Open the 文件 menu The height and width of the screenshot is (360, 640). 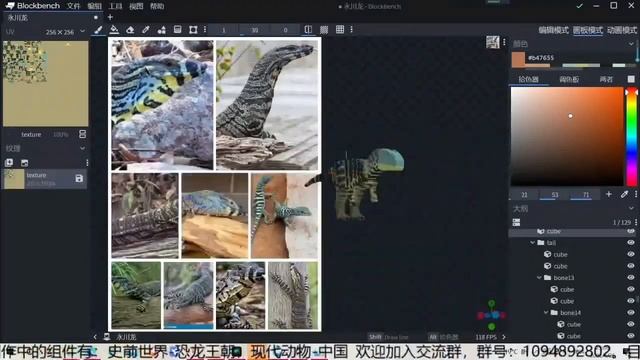coord(73,6)
